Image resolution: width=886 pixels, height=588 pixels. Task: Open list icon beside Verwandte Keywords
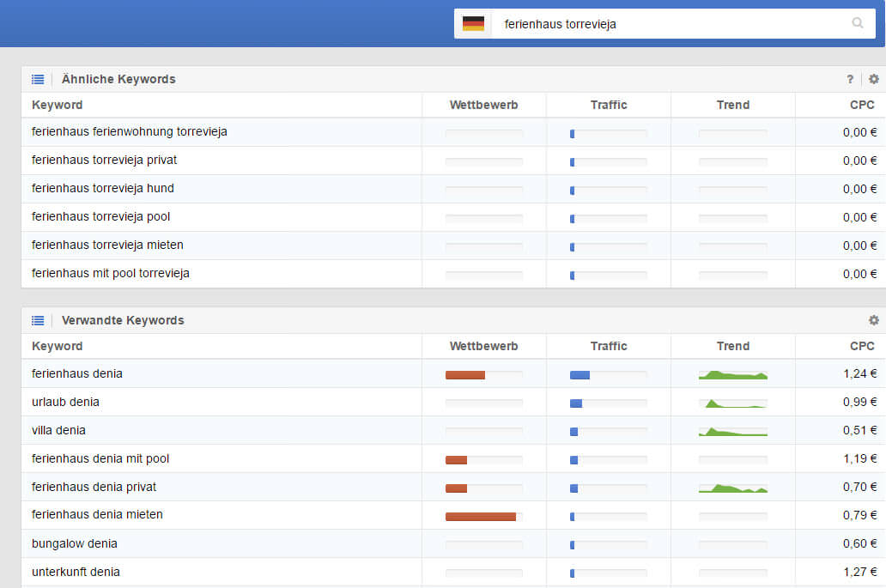coord(38,320)
